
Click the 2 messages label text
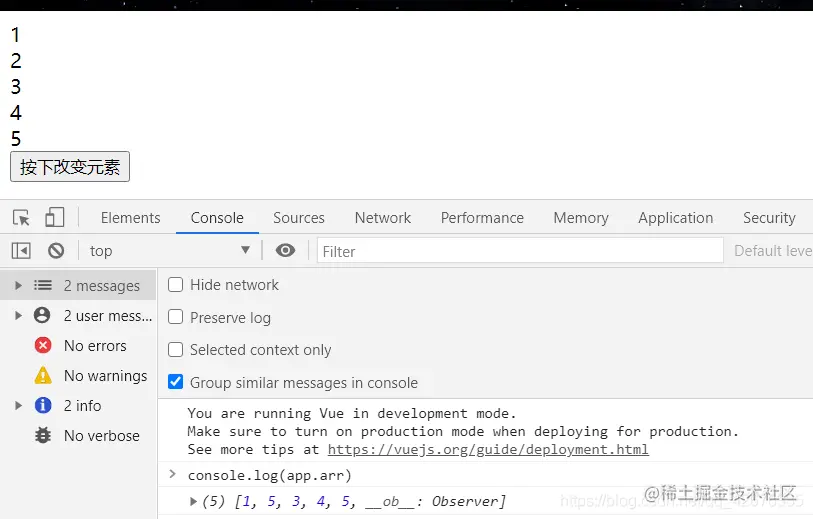pos(102,286)
